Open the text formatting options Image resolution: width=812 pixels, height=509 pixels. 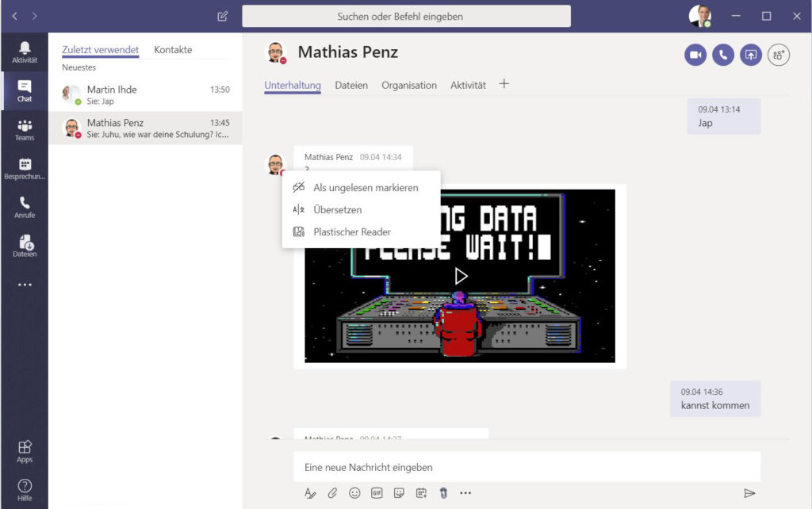(x=310, y=493)
